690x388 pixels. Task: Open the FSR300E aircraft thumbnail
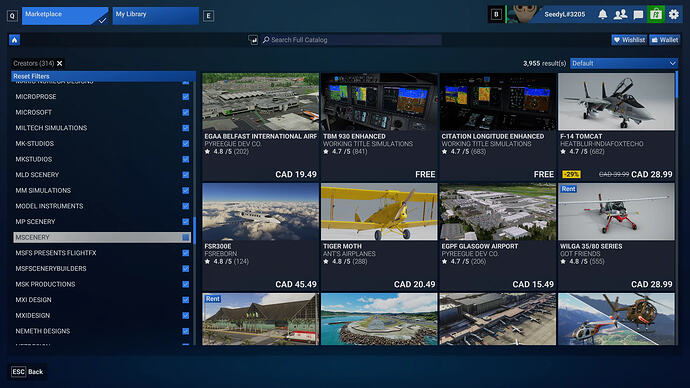point(261,212)
